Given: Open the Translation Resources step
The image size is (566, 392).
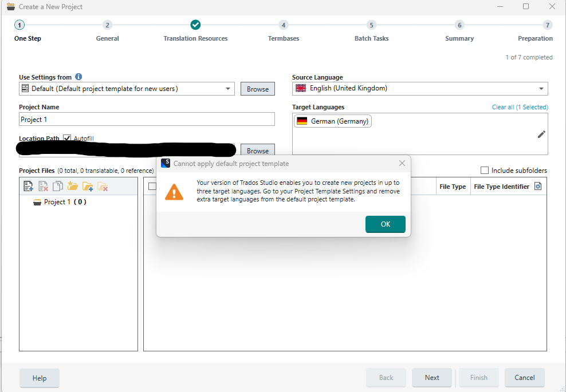Looking at the screenshot, I should (195, 25).
